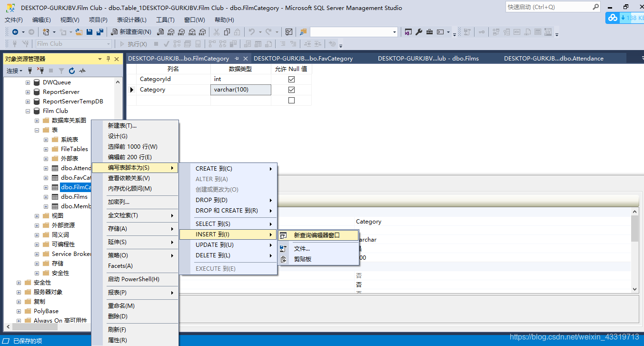Switch to the dbo.Attendance tab
644x346 pixels.
[x=554, y=58]
